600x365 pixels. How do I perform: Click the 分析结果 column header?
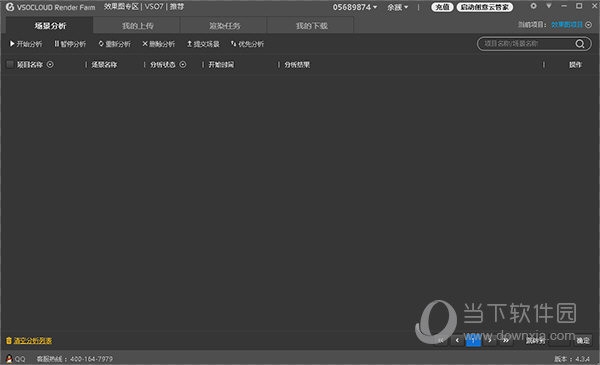[297, 65]
